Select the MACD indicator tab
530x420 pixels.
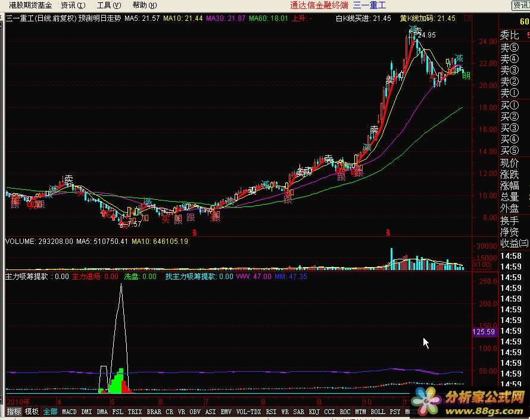coord(69,412)
